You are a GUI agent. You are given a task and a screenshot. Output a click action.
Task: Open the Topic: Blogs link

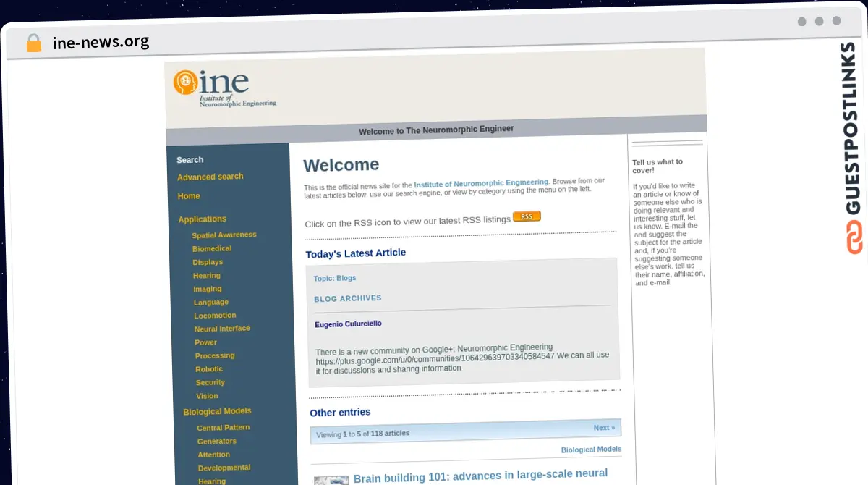[x=334, y=278]
